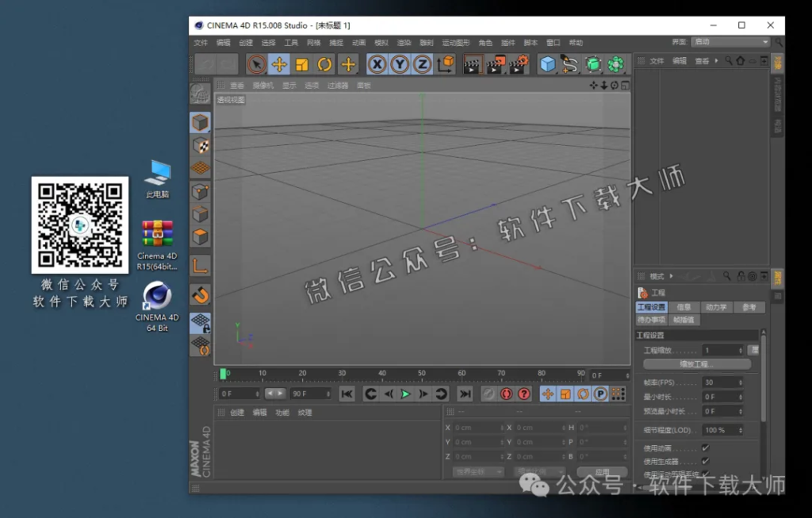
Task: Open the 模式 dropdown in attributes panel
Action: (x=657, y=276)
